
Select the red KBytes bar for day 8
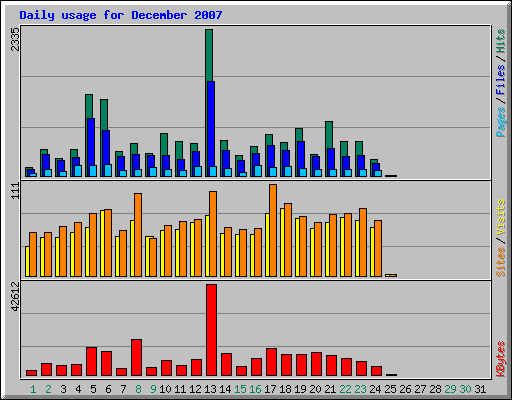tap(136, 358)
